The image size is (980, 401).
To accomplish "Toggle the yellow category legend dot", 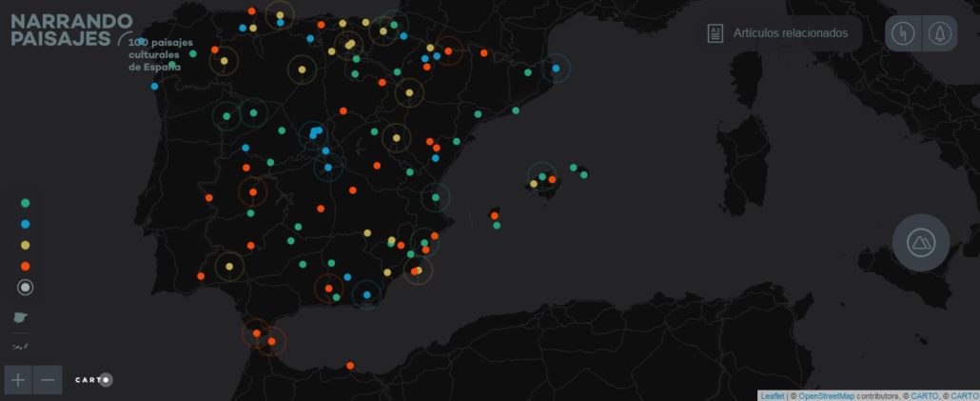I will click(26, 245).
